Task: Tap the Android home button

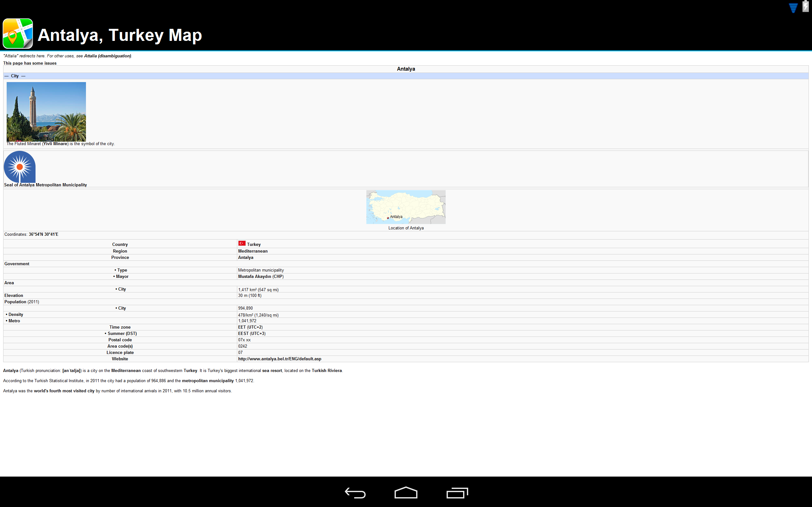Action: click(x=406, y=492)
